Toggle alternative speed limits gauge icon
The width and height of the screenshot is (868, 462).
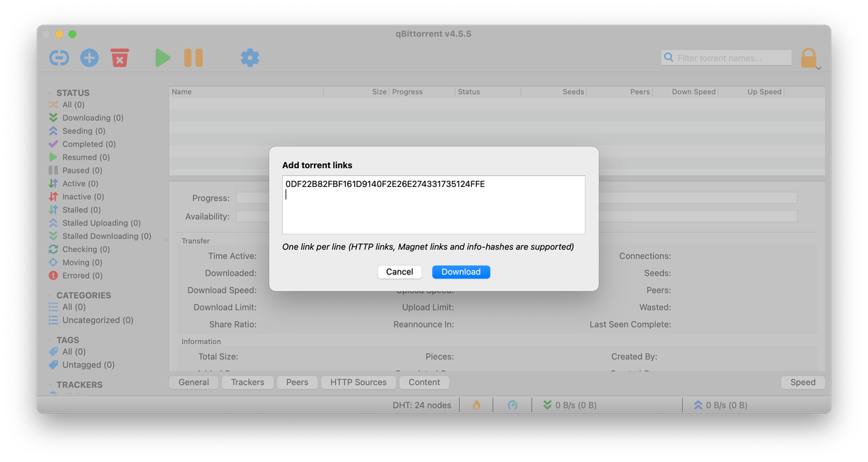(513, 405)
